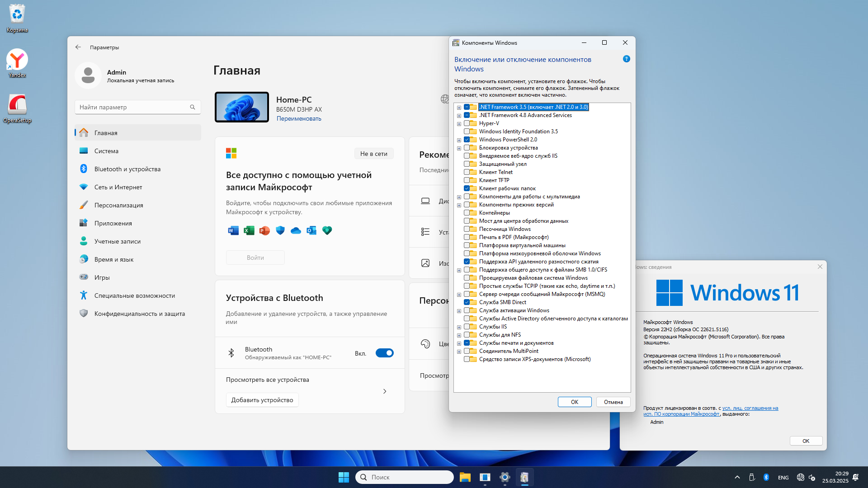Screen dimensions: 868x488
Task: Click the Word icon in the Microsoft account card
Action: tap(233, 231)
